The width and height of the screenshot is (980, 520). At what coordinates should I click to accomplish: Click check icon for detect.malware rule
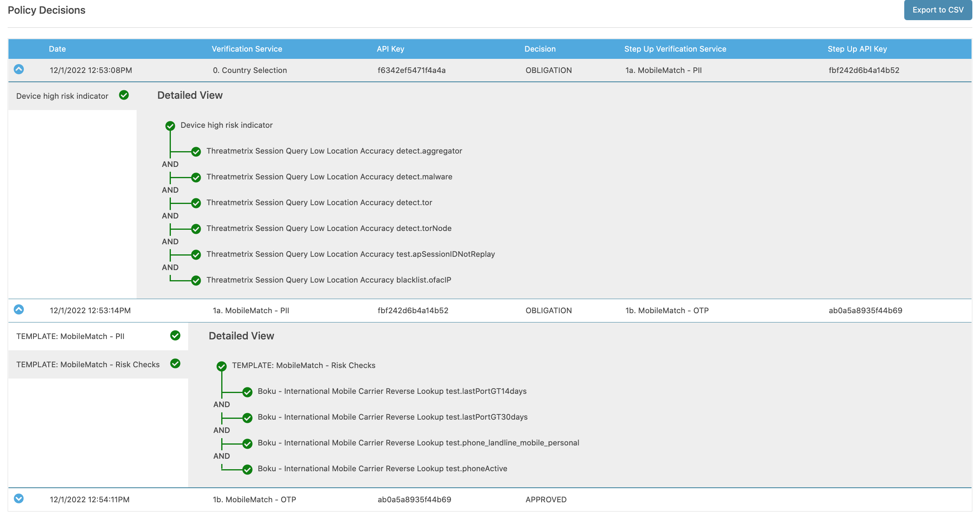pos(196,177)
